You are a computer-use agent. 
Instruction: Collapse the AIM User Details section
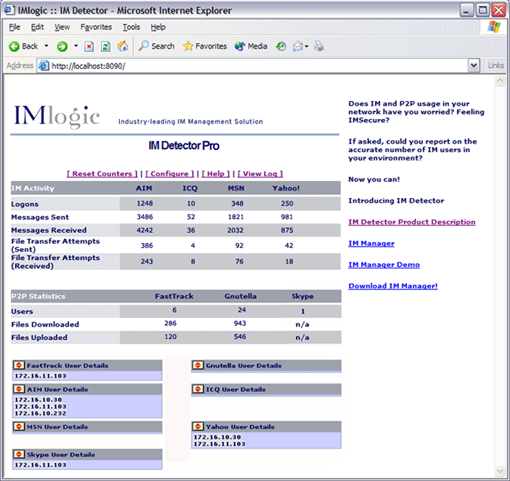click(19, 389)
